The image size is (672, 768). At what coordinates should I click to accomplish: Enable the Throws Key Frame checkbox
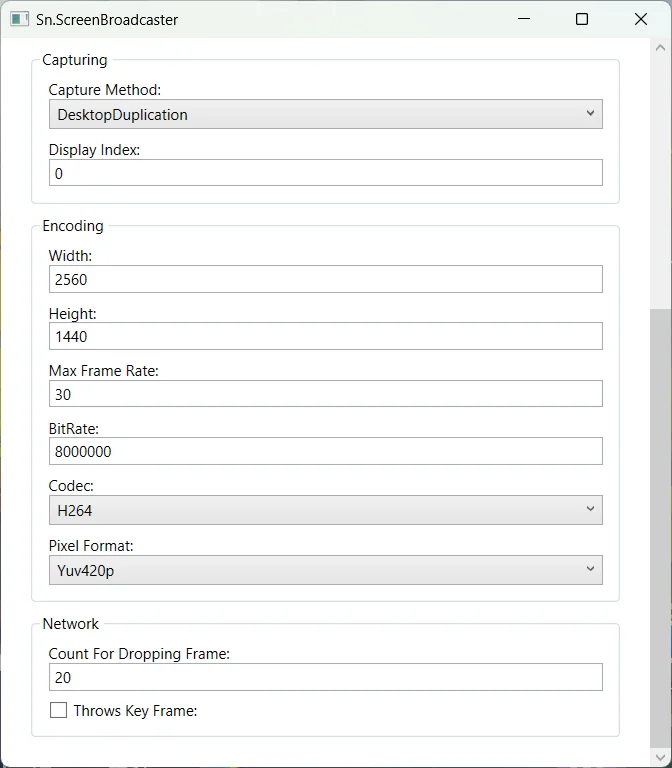click(58, 710)
